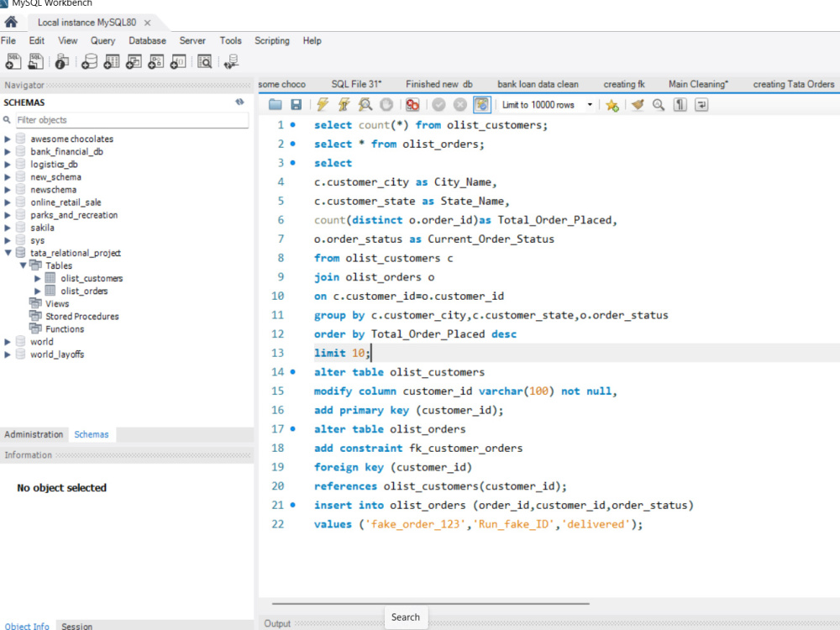Switch to the Finished new db tab
This screenshot has height=630, width=840.
(438, 84)
